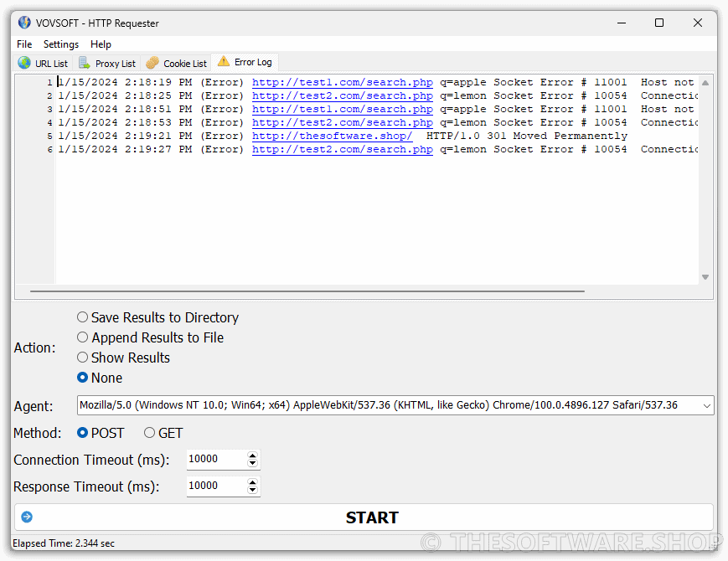Click the globe icon on URL List tab
The image size is (728, 561).
click(24, 63)
